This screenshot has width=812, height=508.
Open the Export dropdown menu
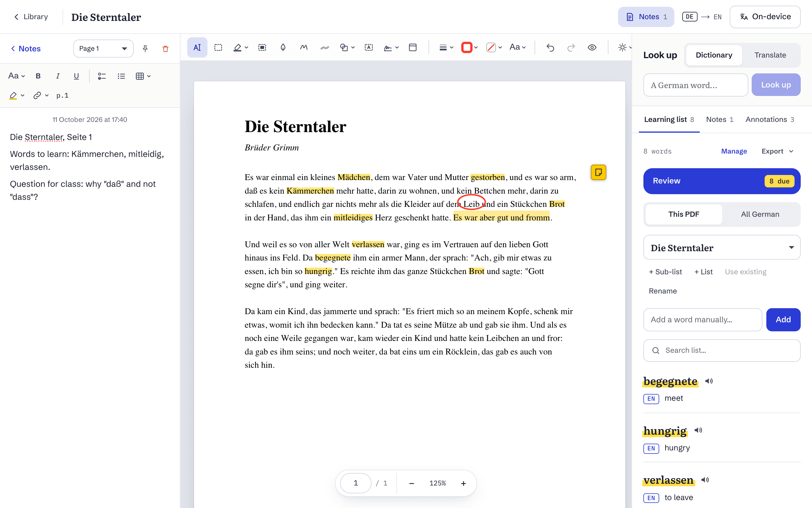[777, 151]
